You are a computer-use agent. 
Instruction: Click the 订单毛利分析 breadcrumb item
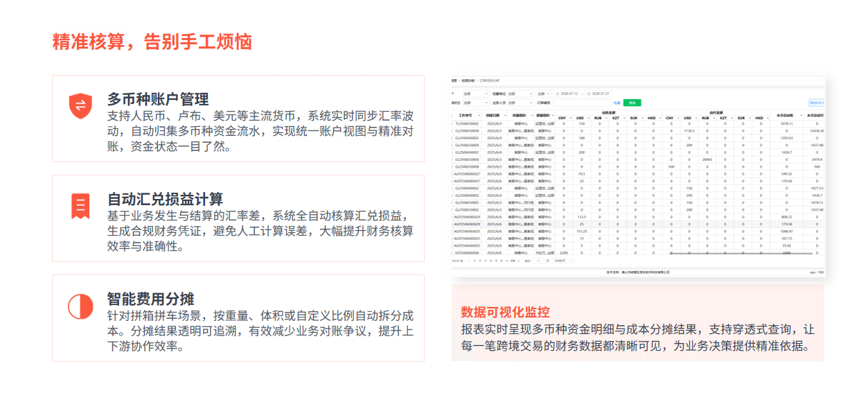coord(489,80)
